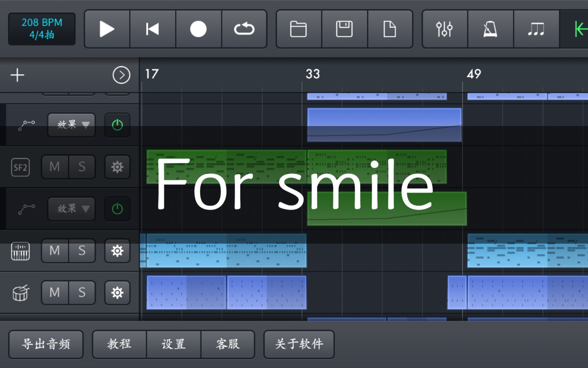The width and height of the screenshot is (588, 368).
Task: Add a new track with plus icon
Action: [17, 75]
